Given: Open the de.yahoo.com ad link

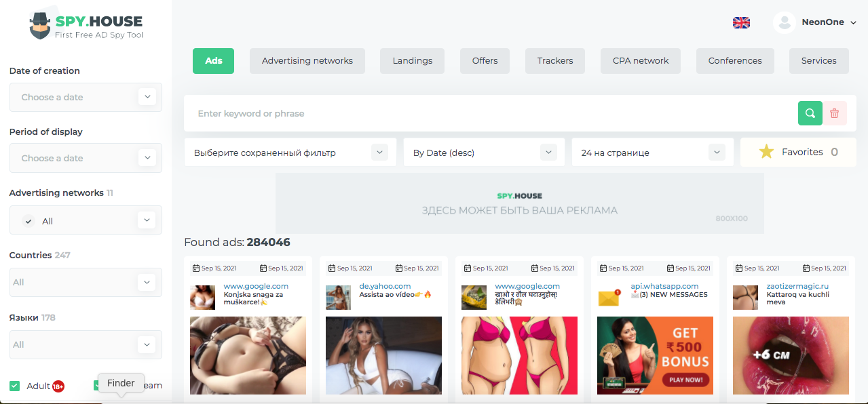Looking at the screenshot, I should pyautogui.click(x=385, y=286).
